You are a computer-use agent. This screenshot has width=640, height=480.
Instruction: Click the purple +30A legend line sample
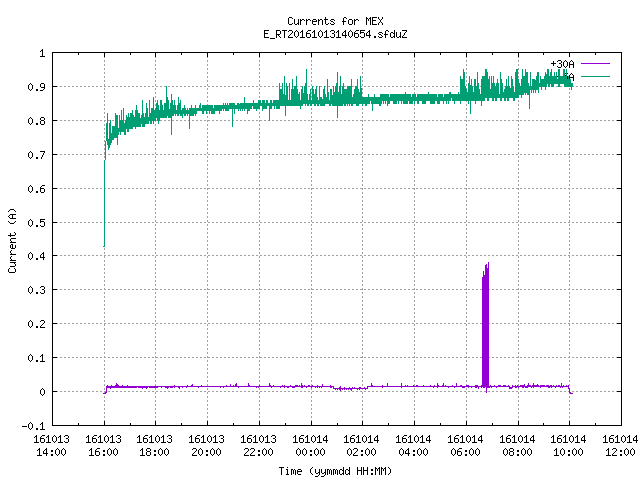point(595,64)
